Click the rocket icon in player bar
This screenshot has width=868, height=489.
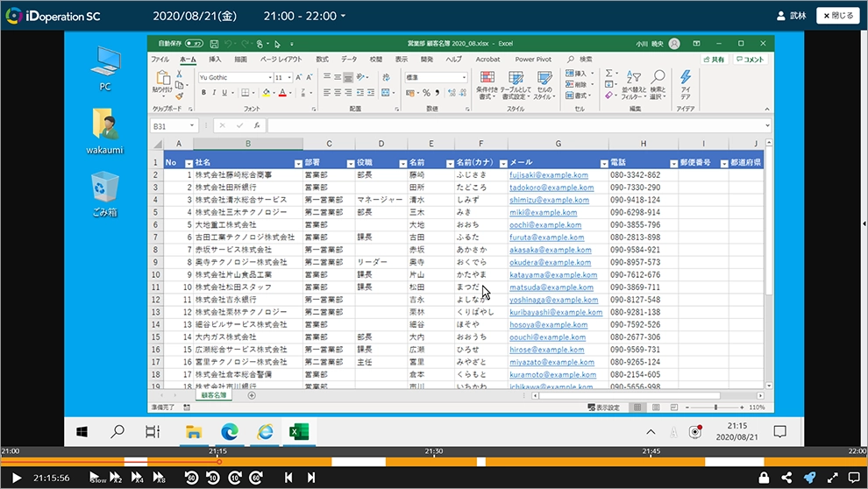(x=809, y=478)
